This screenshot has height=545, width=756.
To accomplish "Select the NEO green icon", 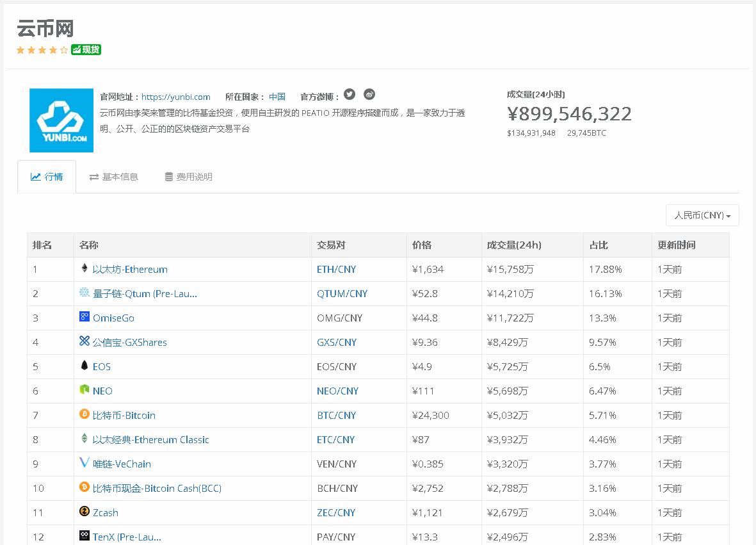I will [x=84, y=391].
